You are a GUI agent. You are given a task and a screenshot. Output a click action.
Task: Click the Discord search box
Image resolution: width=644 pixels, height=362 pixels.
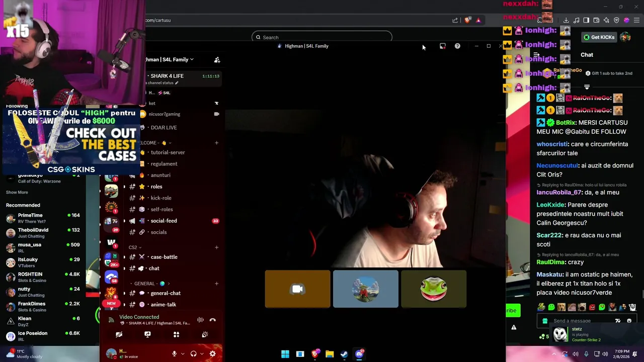tap(322, 37)
